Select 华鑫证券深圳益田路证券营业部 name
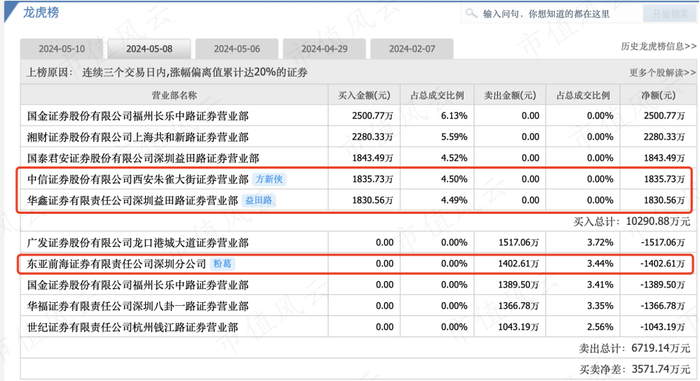The width and height of the screenshot is (700, 381). click(x=133, y=200)
